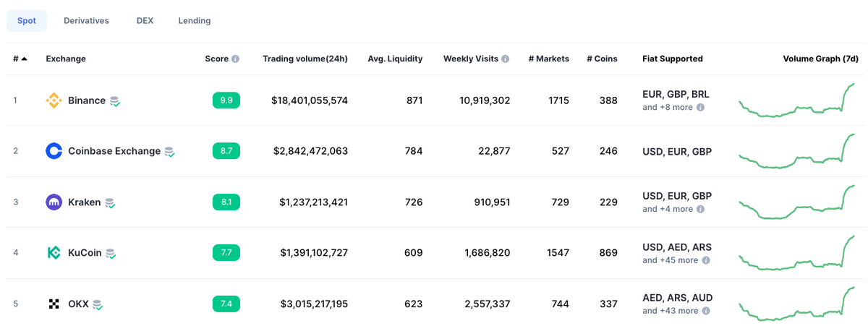The height and width of the screenshot is (326, 868).
Task: Click info icon next to Kraken's +4 more
Action: coord(700,209)
